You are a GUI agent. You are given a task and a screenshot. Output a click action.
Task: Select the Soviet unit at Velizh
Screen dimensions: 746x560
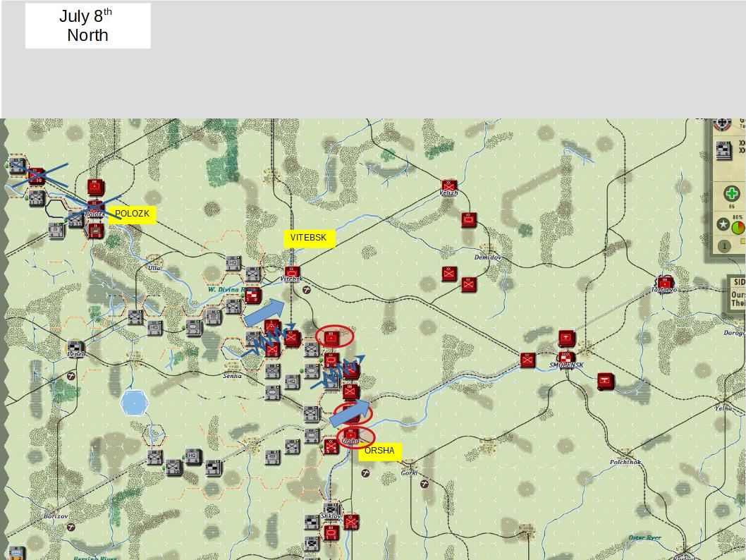coord(448,185)
